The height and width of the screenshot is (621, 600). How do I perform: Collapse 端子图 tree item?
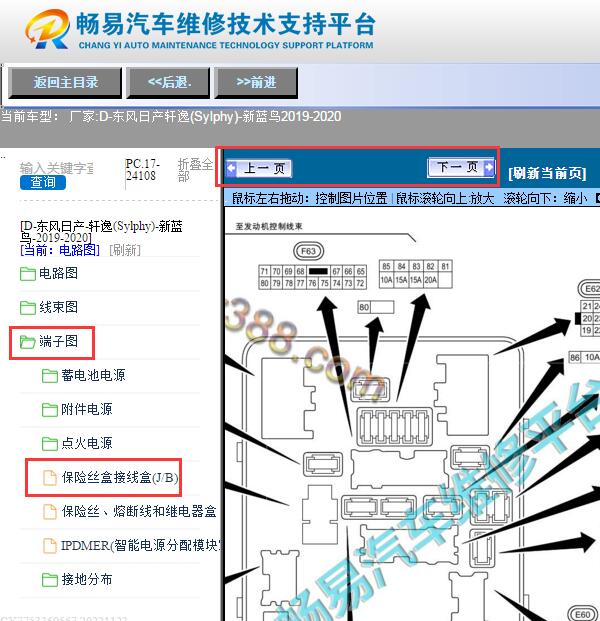(x=58, y=341)
